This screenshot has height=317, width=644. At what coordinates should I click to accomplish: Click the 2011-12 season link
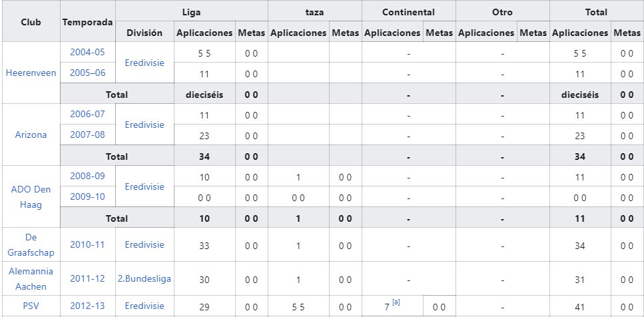tap(87, 279)
